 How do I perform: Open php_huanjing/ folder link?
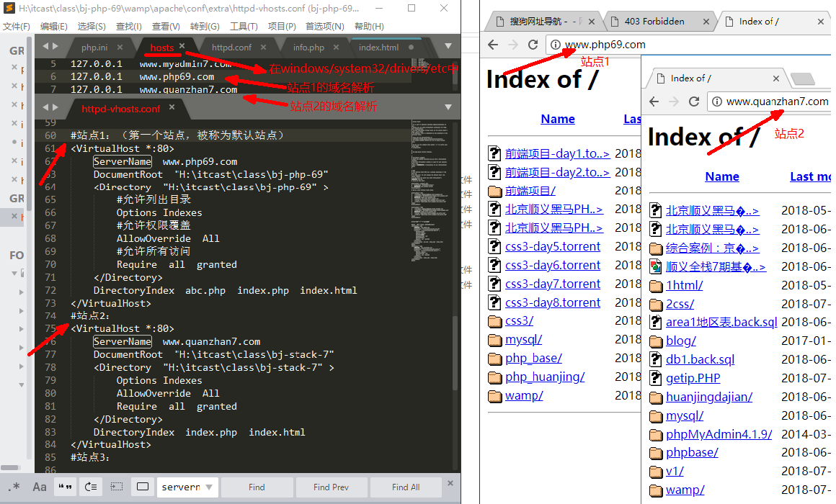pyautogui.click(x=545, y=377)
